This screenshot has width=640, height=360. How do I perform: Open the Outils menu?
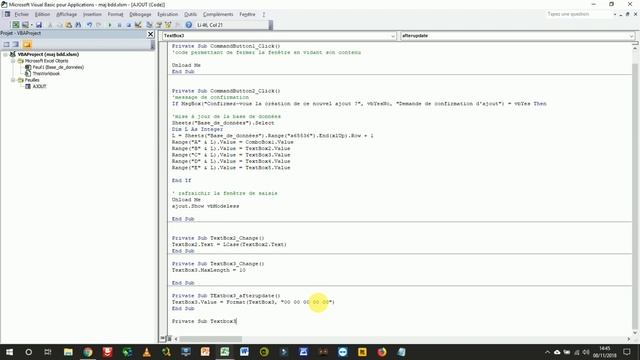tap(190, 14)
